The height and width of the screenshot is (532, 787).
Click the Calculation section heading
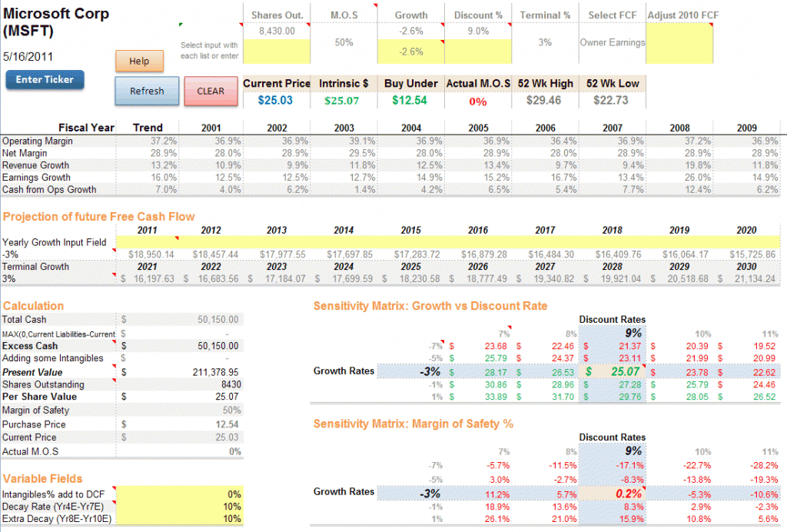point(33,306)
